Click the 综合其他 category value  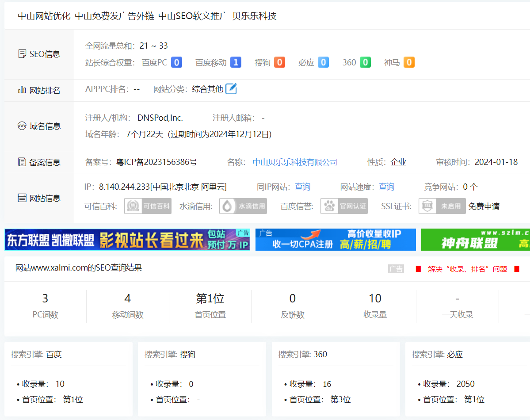(207, 89)
